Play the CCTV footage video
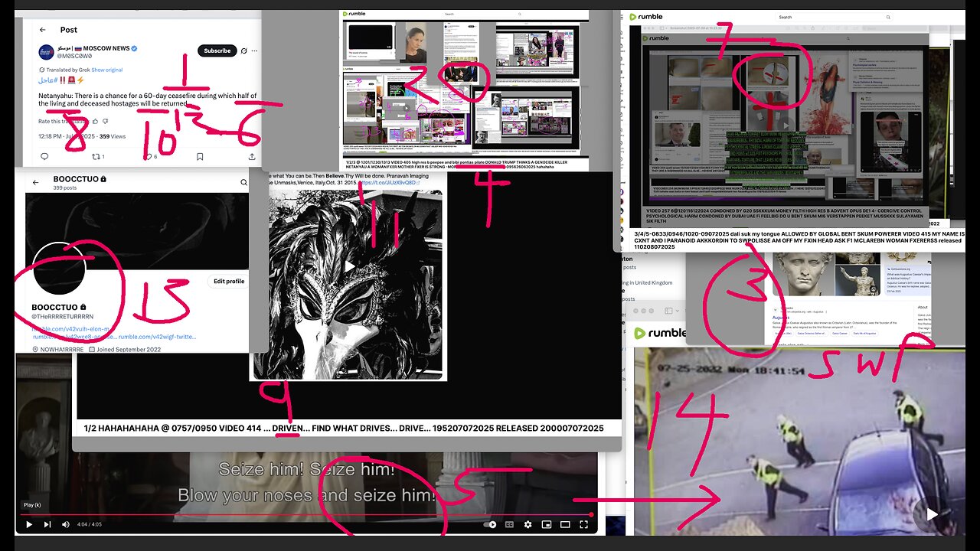 (932, 515)
